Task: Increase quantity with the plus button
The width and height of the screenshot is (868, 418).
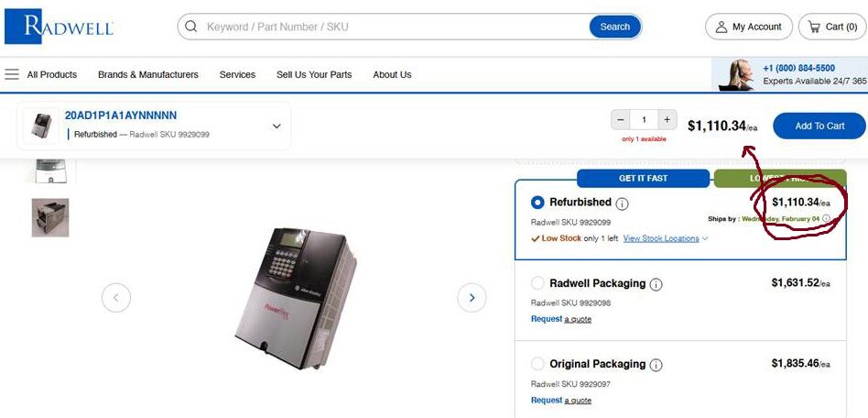Action: click(667, 120)
